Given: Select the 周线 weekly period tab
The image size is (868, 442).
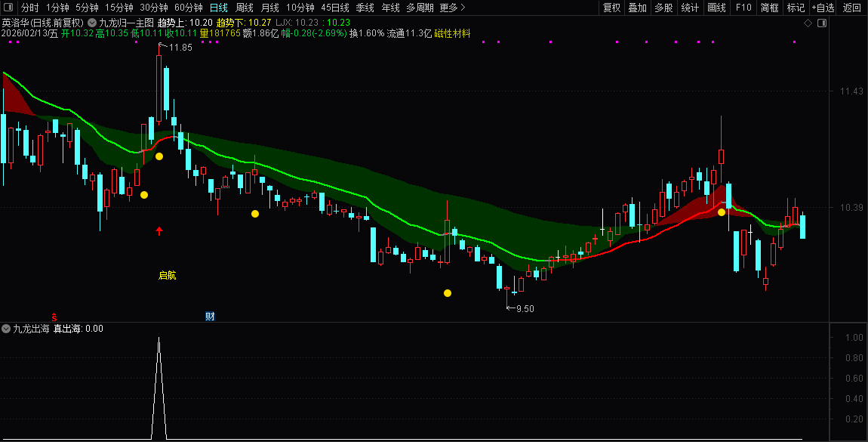Looking at the screenshot, I should click(x=244, y=8).
